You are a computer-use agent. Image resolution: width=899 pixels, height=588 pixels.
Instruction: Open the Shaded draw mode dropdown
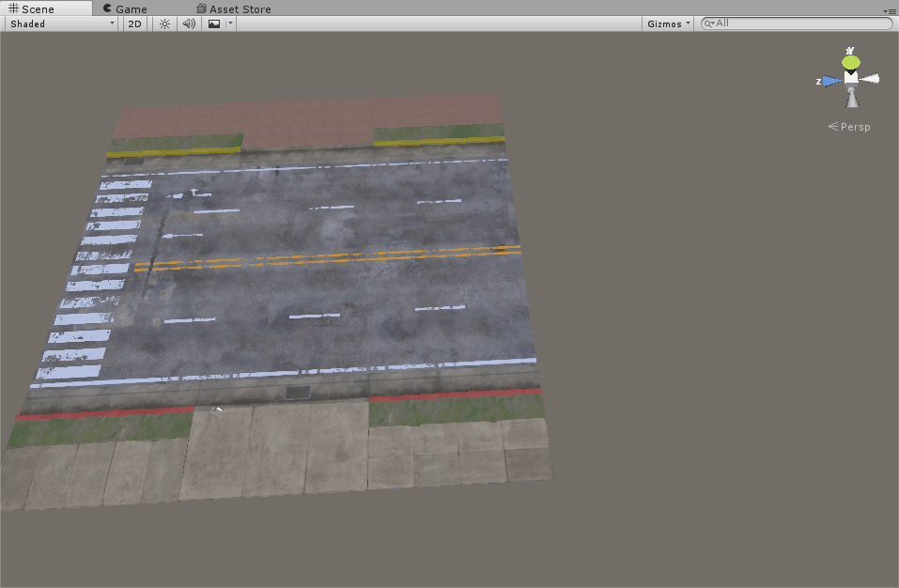59,23
